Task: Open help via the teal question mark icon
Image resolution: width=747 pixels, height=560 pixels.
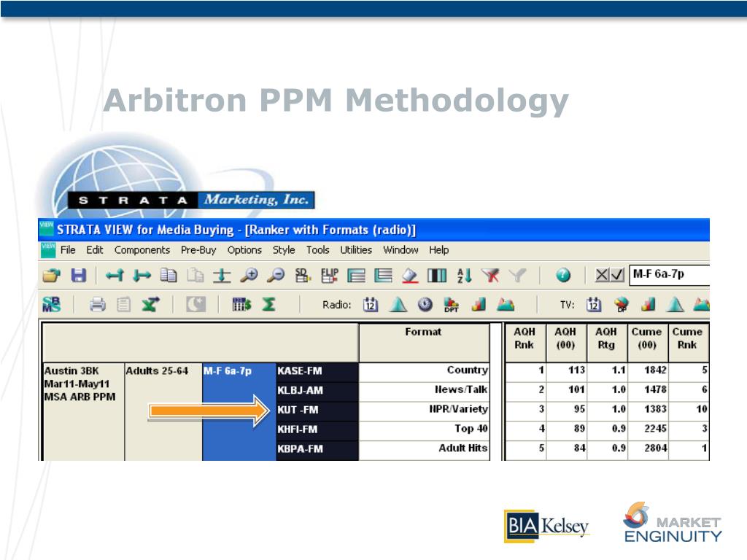Action: pyautogui.click(x=563, y=275)
